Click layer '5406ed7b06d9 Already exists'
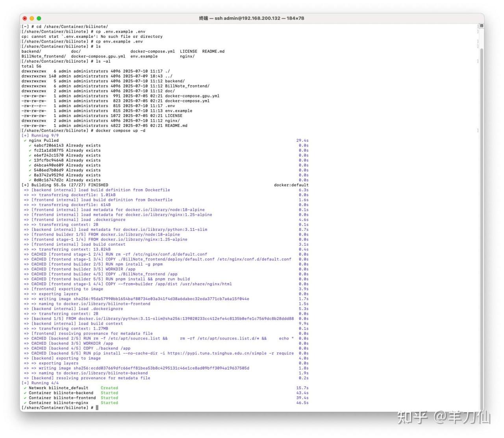504x438 pixels. (x=65, y=170)
